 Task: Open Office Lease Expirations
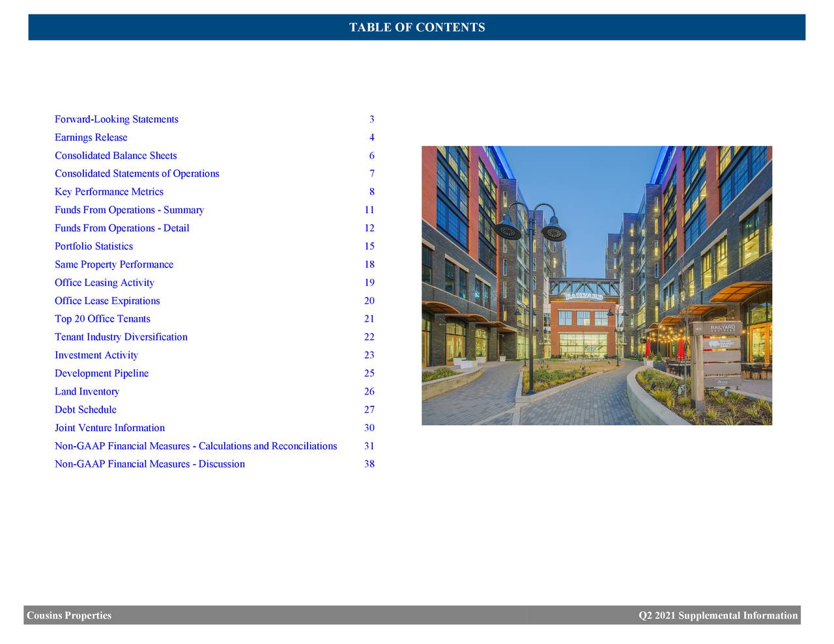(107, 301)
